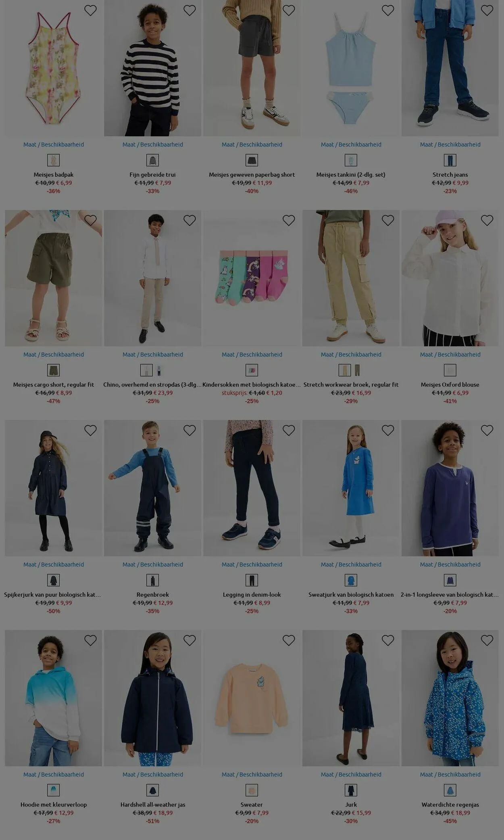504x840 pixels.
Task: Toggle favorite heart on Hardshell all-weather jas
Action: click(x=190, y=640)
